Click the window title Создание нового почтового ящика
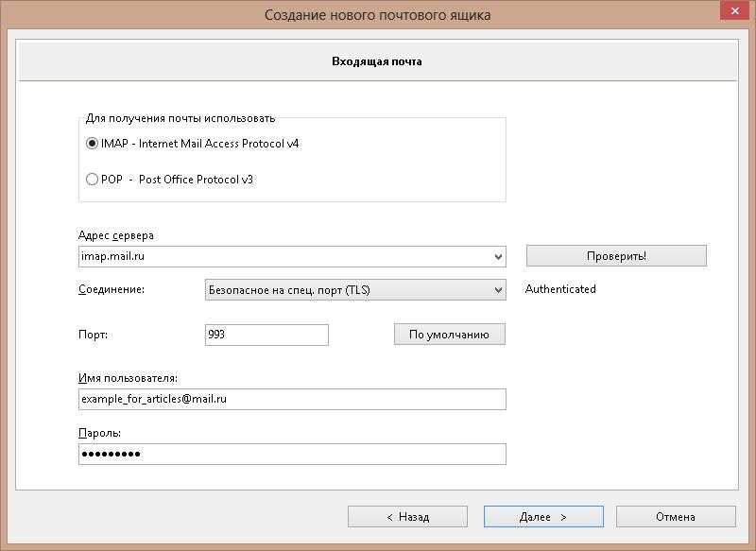Viewport: 756px width, 551px height. (377, 15)
